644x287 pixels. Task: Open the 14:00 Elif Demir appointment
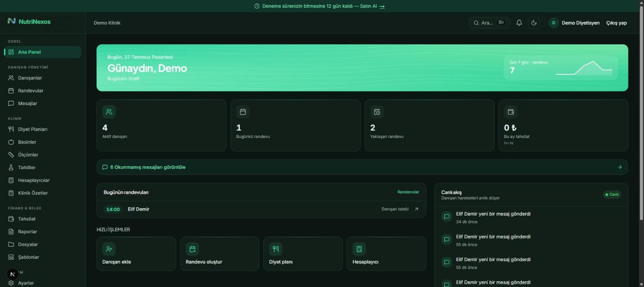tap(261, 209)
